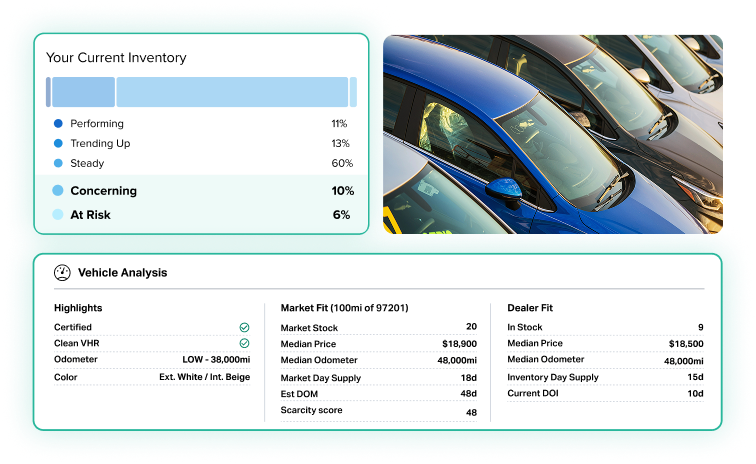Select the Steady segment of inventory bar
Image resolution: width=756 pixels, height=464 pixels.
232,92
